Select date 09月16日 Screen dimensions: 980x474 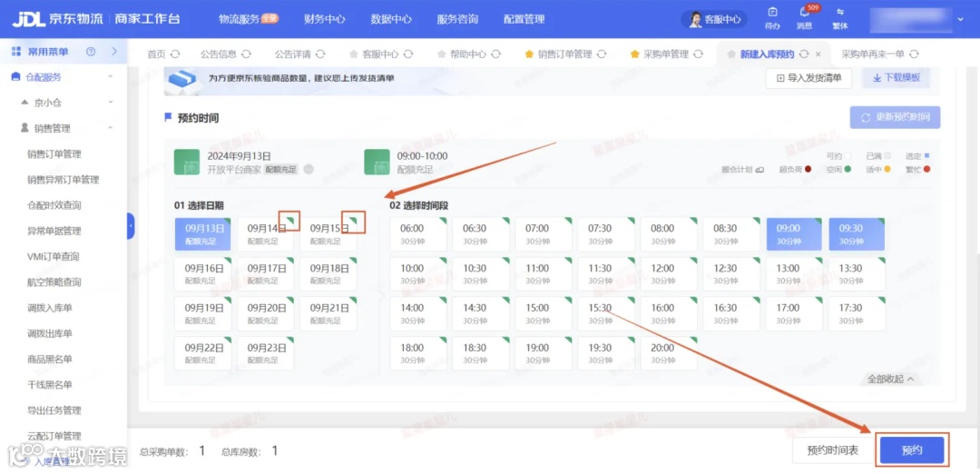(x=202, y=274)
